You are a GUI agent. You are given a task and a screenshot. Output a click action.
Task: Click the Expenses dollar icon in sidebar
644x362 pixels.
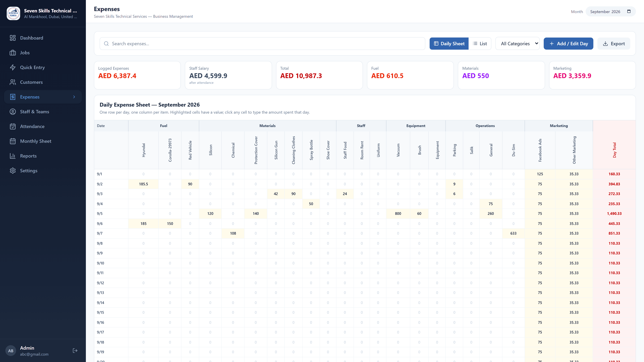(13, 97)
